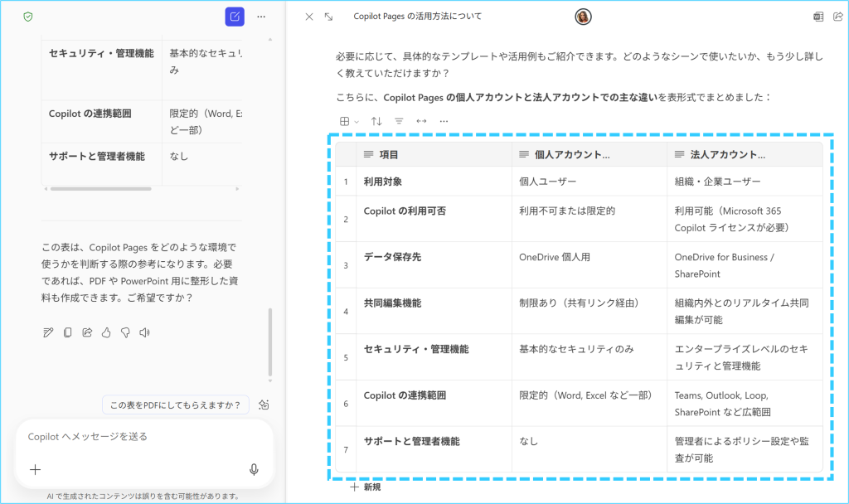Click the Teams, Outlook, Loop cell

(x=745, y=404)
